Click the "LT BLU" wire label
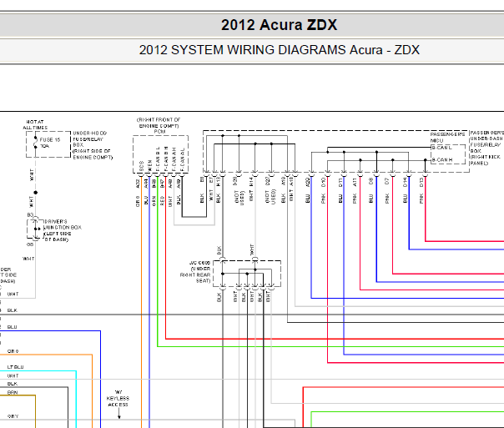 tap(15, 367)
